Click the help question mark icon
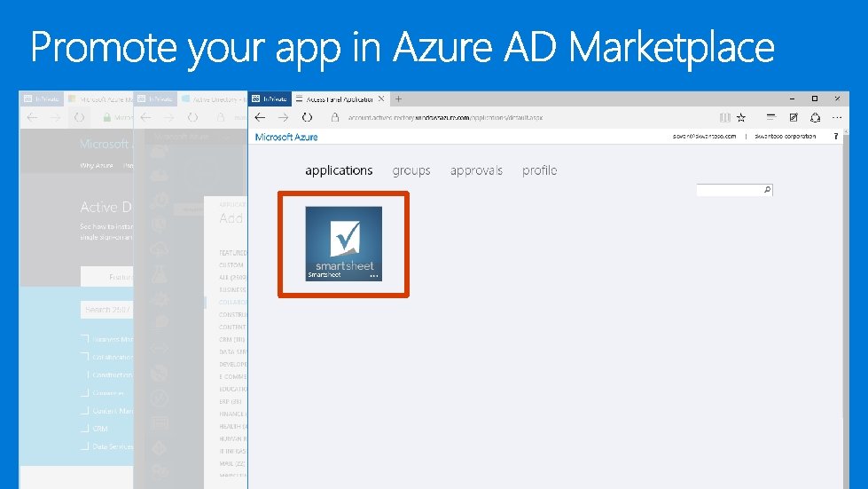Screen dimensions: 868x489 (x=835, y=137)
